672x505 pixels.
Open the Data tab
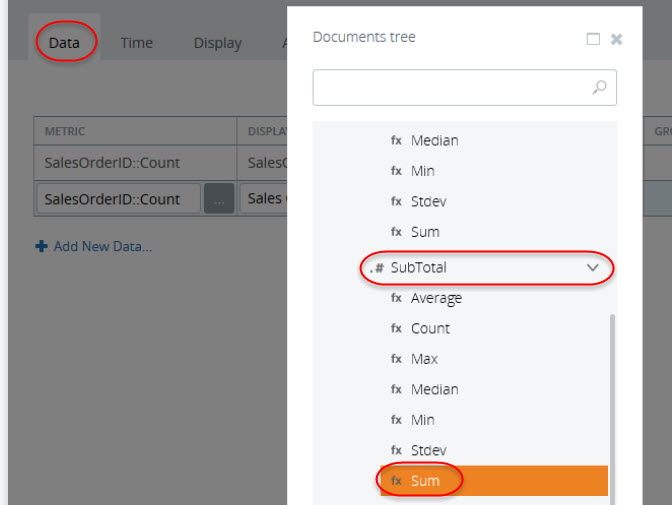64,43
